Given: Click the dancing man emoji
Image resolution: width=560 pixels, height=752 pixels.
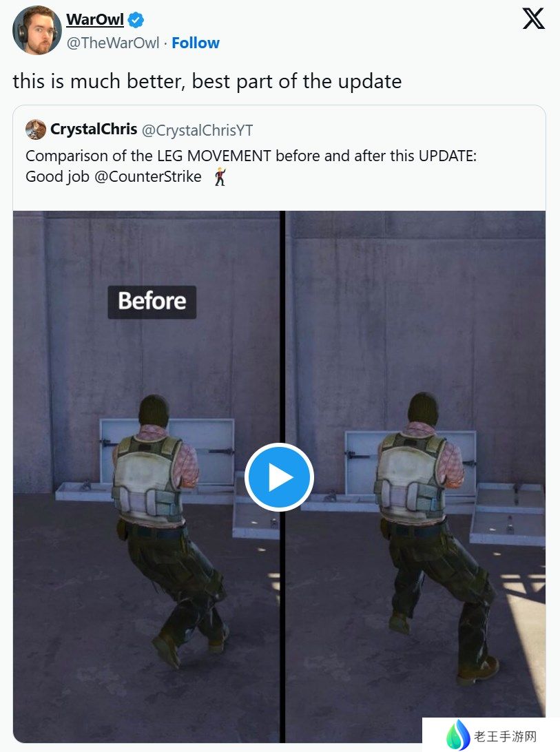Looking at the screenshot, I should (x=220, y=176).
